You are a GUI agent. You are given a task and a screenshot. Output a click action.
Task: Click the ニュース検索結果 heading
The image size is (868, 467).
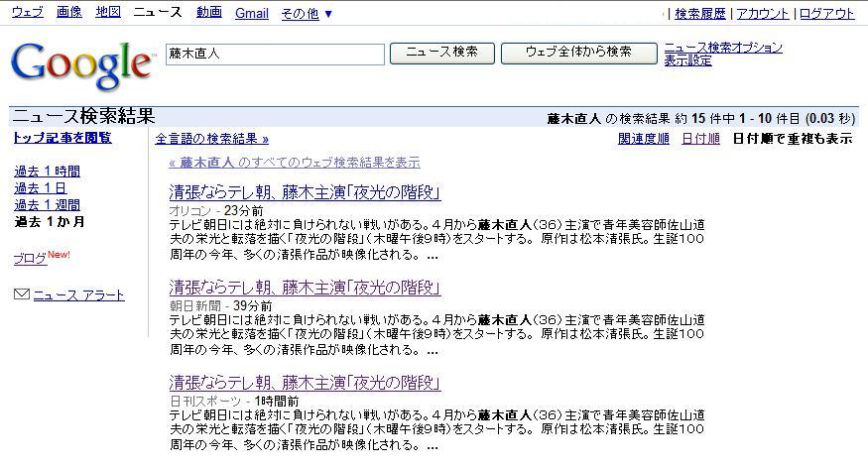tap(83, 116)
